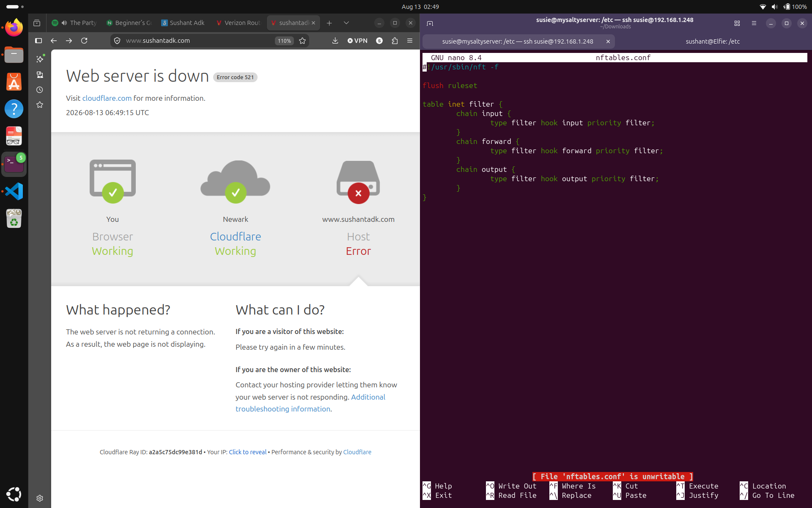Click the Ray ID value text
Image resolution: width=812 pixels, height=508 pixels.
(176, 452)
